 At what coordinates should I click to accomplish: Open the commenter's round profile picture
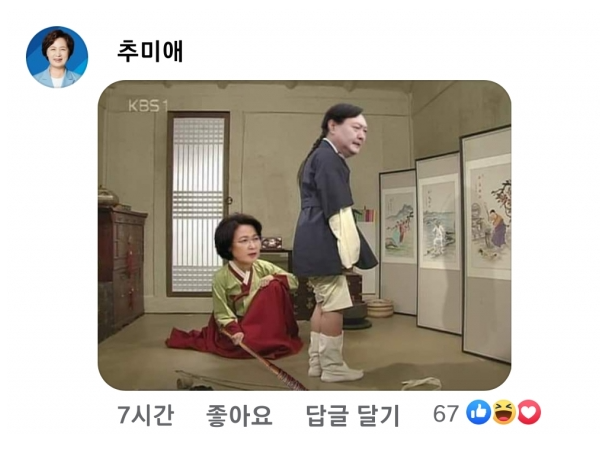pyautogui.click(x=57, y=57)
